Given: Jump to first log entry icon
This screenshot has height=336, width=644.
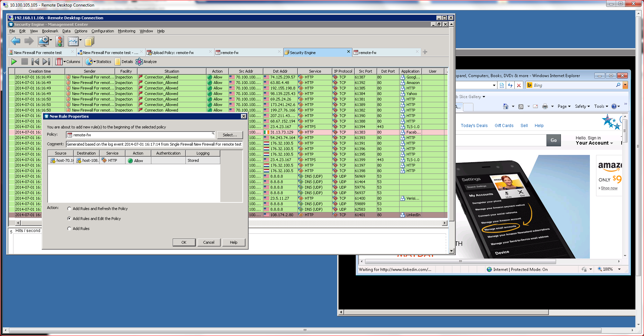Looking at the screenshot, I should click(35, 62).
